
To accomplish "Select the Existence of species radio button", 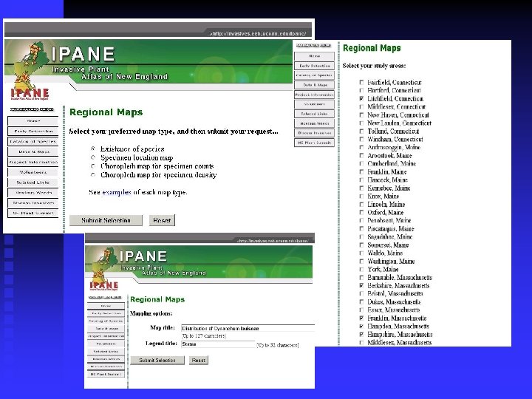I will click(x=93, y=149).
